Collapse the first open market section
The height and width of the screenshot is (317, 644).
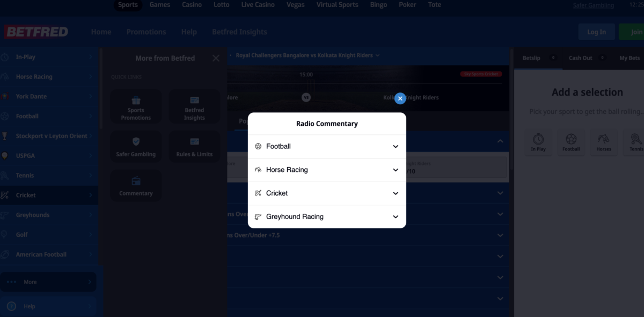500,141
